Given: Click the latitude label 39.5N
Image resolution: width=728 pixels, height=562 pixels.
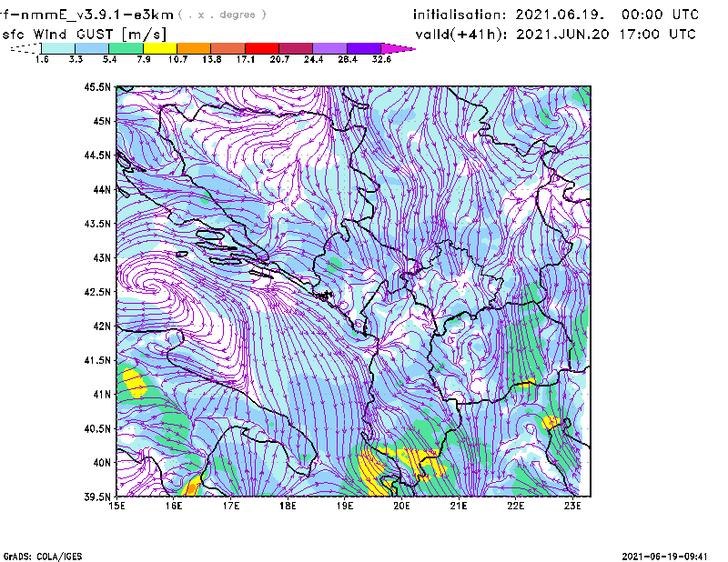Looking at the screenshot, I should (97, 497).
